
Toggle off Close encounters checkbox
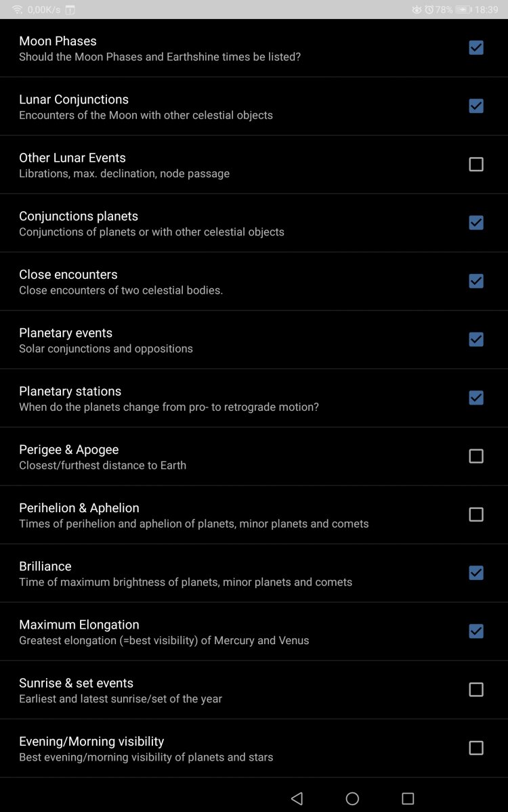pos(476,281)
